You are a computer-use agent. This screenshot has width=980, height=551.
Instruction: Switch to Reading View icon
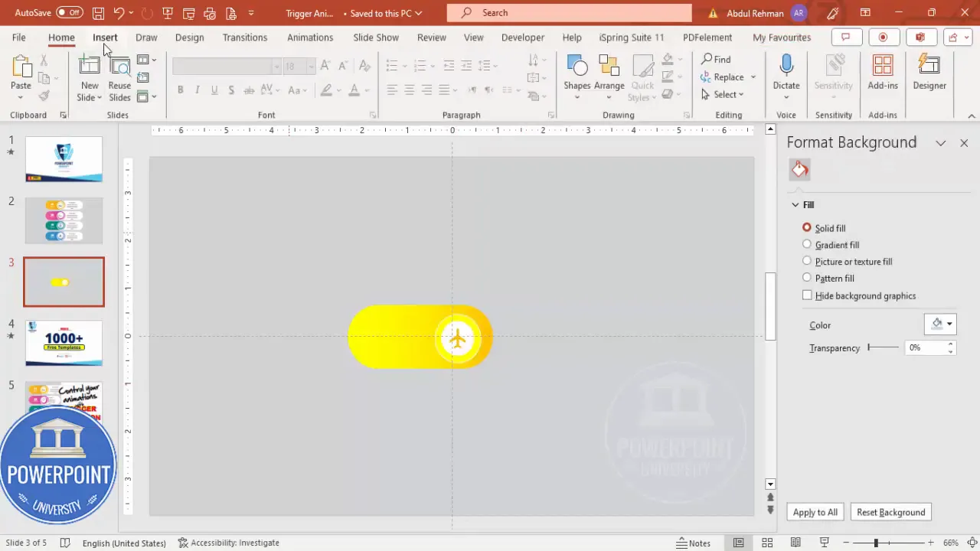[x=796, y=543]
